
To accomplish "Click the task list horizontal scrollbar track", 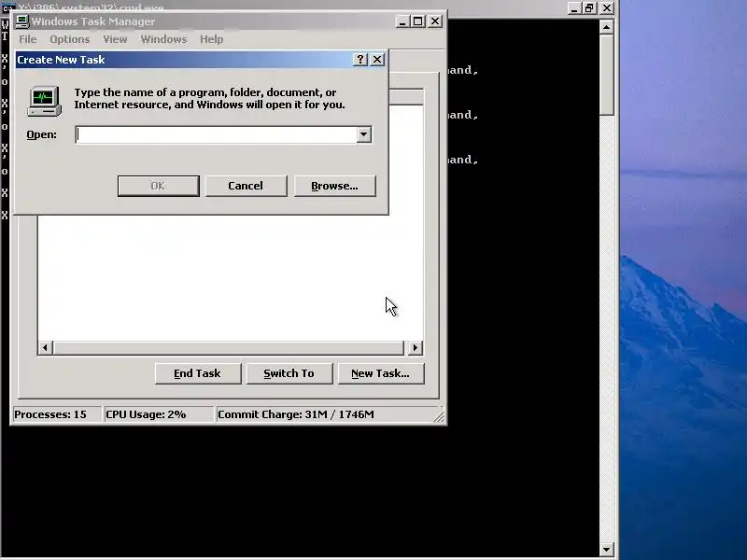I will tap(229, 347).
